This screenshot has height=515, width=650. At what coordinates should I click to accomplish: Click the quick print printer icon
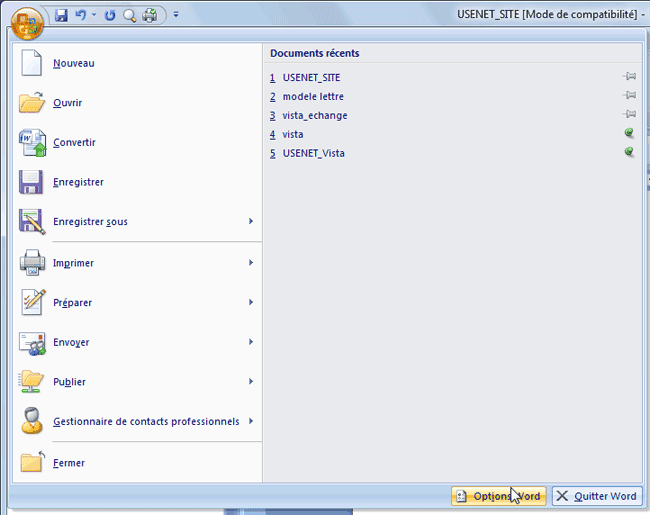(149, 15)
